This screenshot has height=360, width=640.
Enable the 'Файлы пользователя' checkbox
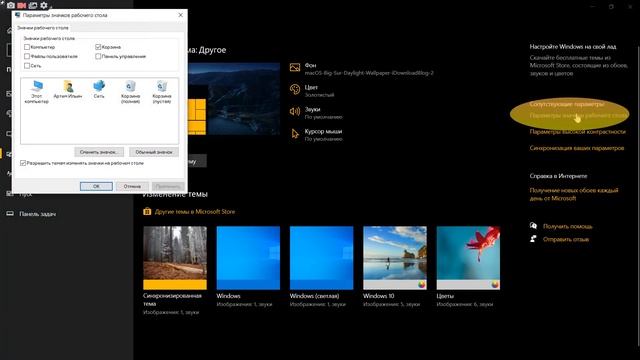27,56
